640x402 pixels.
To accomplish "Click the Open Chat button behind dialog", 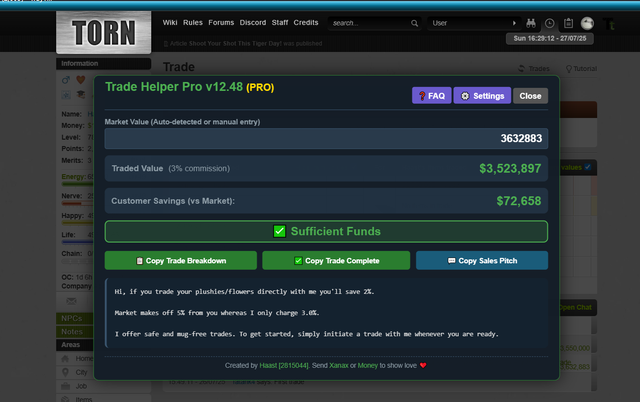I will coord(577,307).
